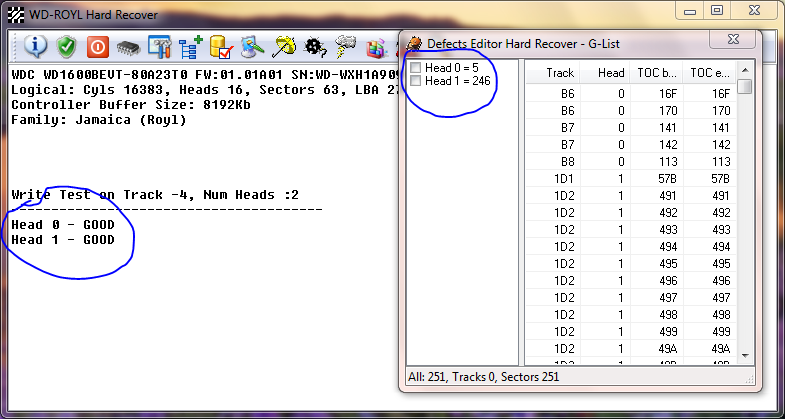Select TOC begin cell 491
This screenshot has width=785, height=419.
point(656,195)
